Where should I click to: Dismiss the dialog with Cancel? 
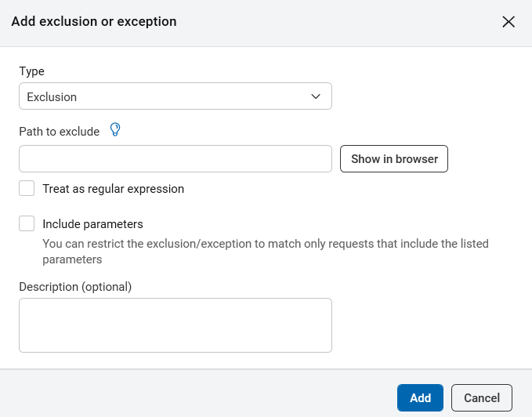[x=482, y=397]
